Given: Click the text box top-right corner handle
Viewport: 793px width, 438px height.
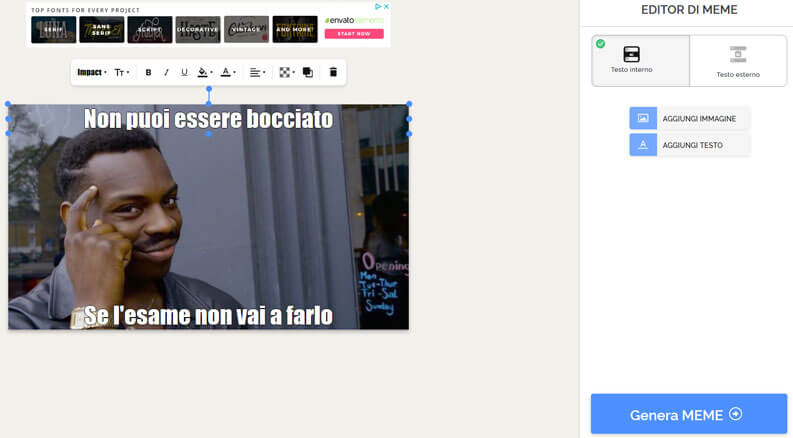Looking at the screenshot, I should pyautogui.click(x=409, y=104).
